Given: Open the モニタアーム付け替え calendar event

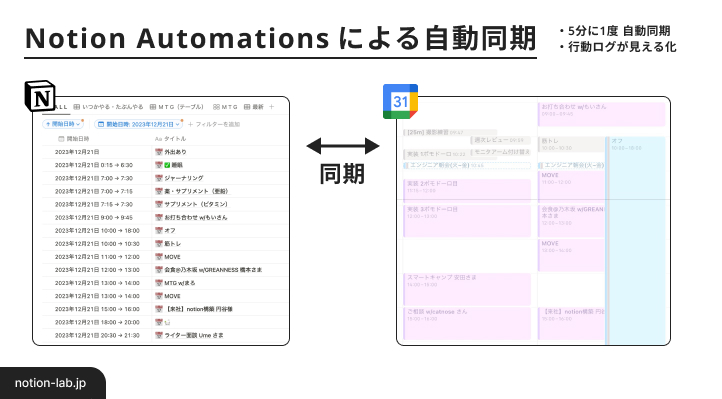Looking at the screenshot, I should click(x=501, y=152).
